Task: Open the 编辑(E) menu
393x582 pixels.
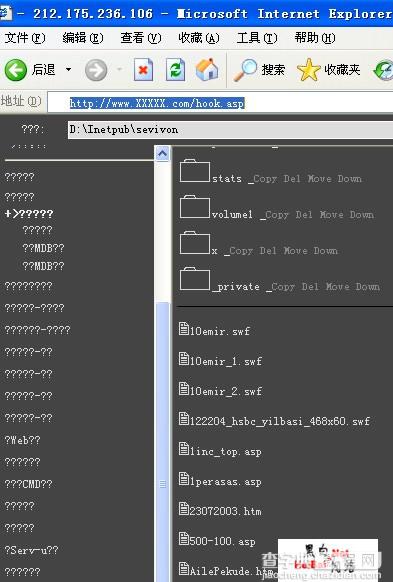Action: click(83, 37)
